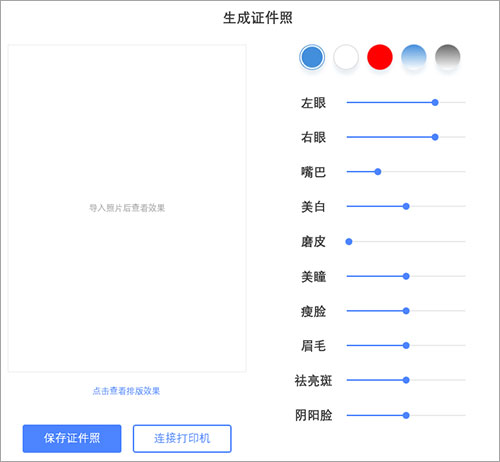The image size is (500, 462).
Task: Select the solid blue background color
Action: point(312,57)
